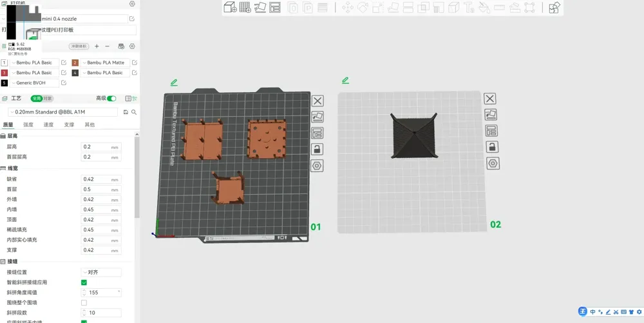Open filament 4 Bambu PLA Basic dropdown
The image size is (644, 323).
point(105,73)
